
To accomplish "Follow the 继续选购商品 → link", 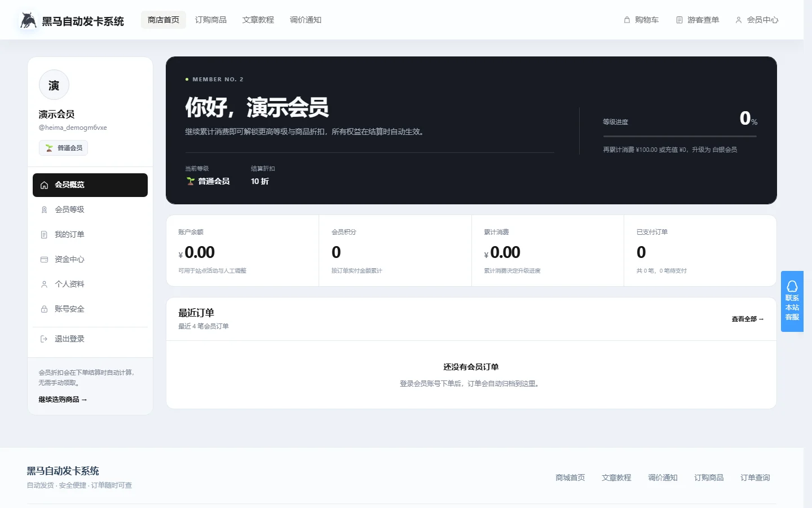I will tap(63, 400).
